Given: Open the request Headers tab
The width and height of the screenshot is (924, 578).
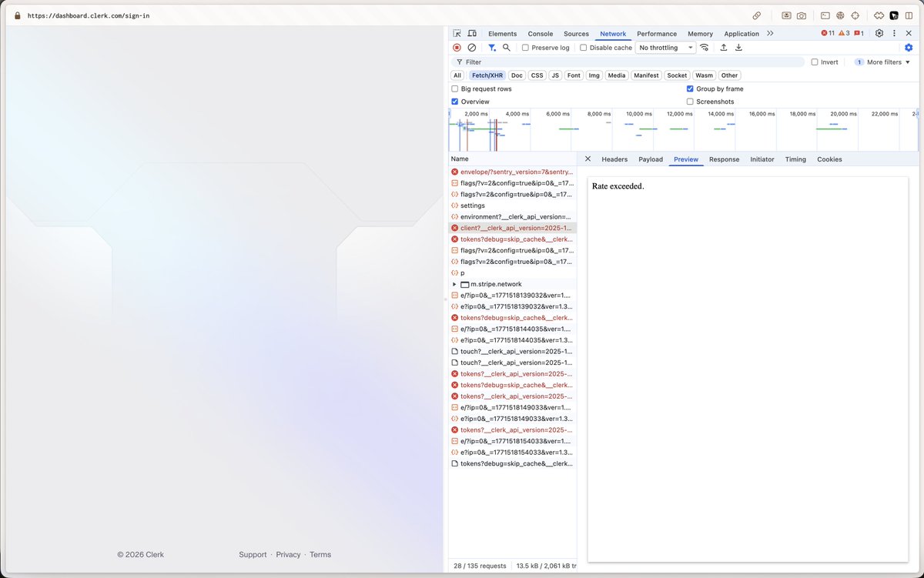Looking at the screenshot, I should click(614, 159).
